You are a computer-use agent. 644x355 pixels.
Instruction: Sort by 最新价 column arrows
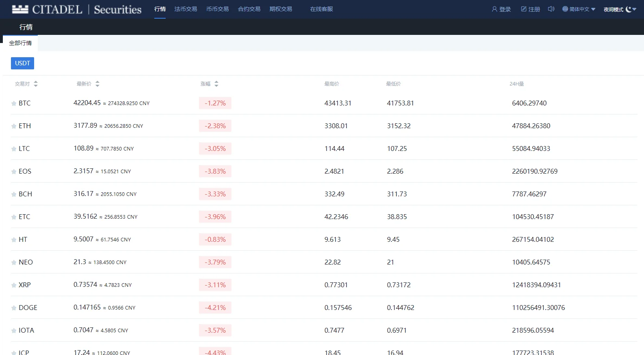click(x=97, y=84)
